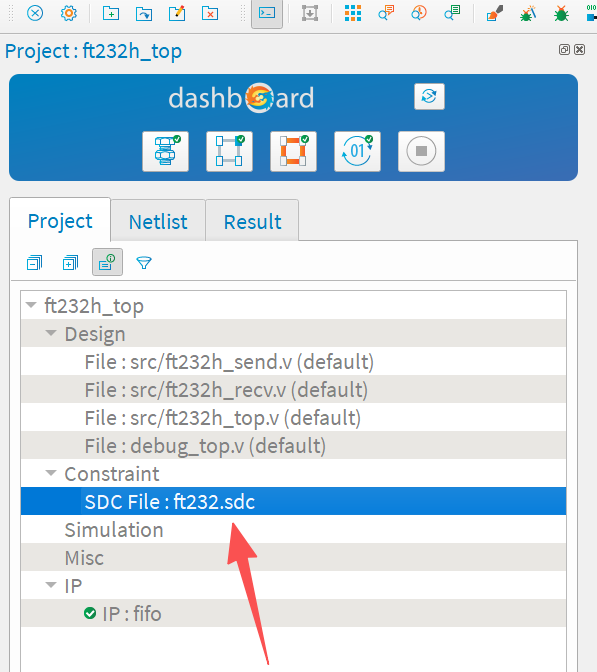Run placement step on dashboard
The image size is (597, 672).
click(229, 151)
